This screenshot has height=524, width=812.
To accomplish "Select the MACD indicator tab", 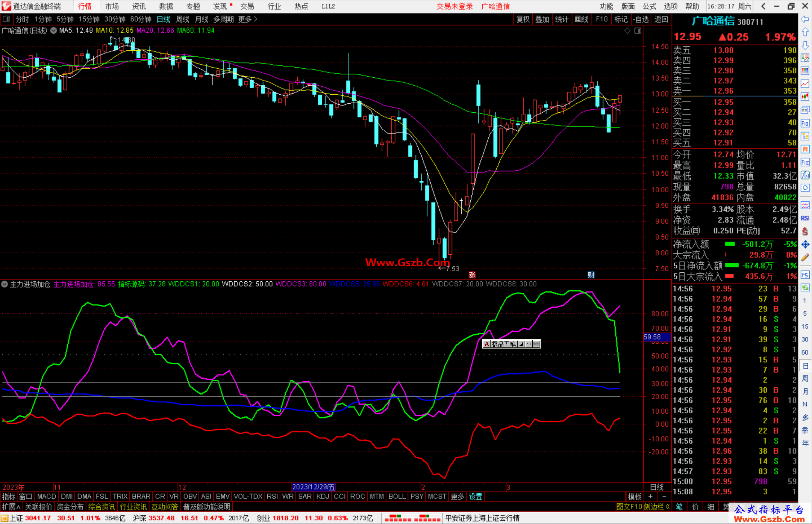I will point(47,497).
